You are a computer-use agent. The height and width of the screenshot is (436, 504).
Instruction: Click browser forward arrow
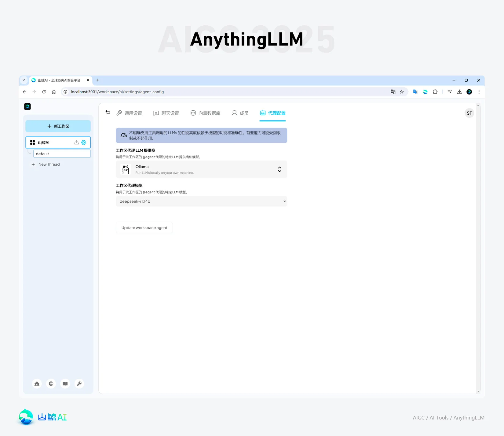34,92
